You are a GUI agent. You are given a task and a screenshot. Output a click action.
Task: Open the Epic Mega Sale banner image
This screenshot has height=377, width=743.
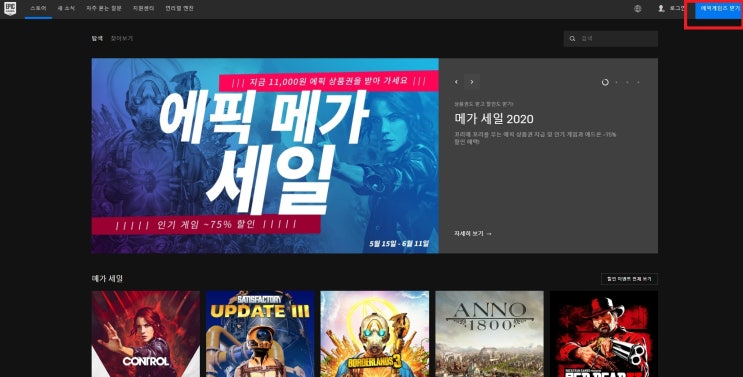point(265,155)
